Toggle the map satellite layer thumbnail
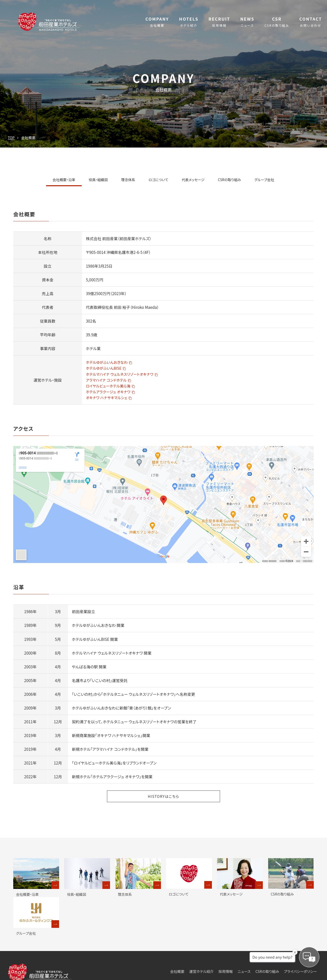Screen dimensions: 327x980 click(21, 555)
